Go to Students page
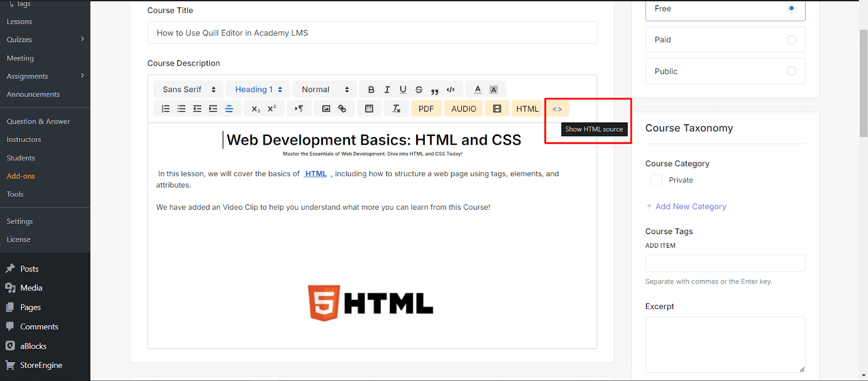 (21, 158)
